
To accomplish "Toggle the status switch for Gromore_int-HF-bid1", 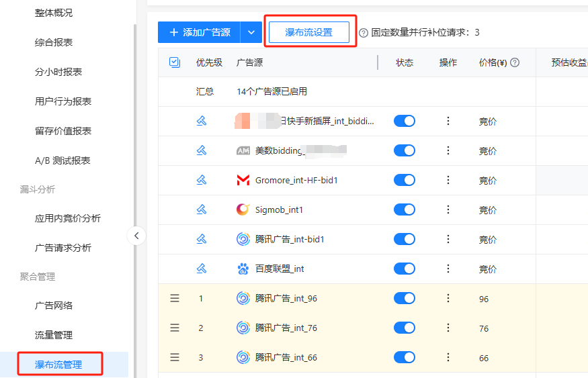I will tap(404, 180).
